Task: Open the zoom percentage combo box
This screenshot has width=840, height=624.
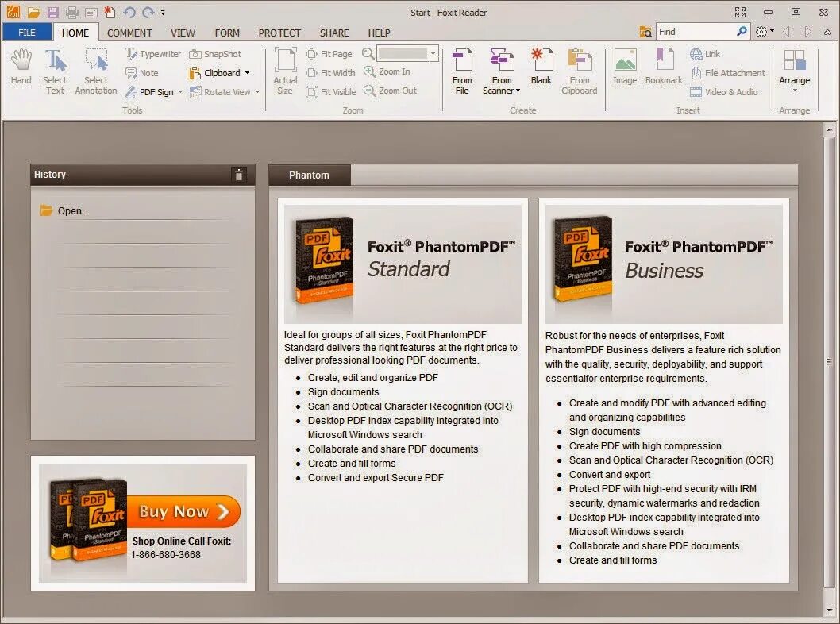Action: (x=407, y=53)
